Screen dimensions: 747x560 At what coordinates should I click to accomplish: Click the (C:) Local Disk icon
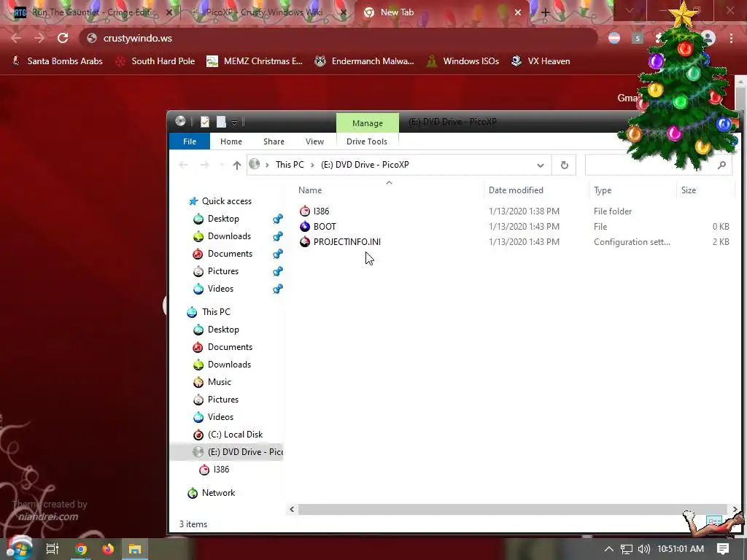[198, 435]
